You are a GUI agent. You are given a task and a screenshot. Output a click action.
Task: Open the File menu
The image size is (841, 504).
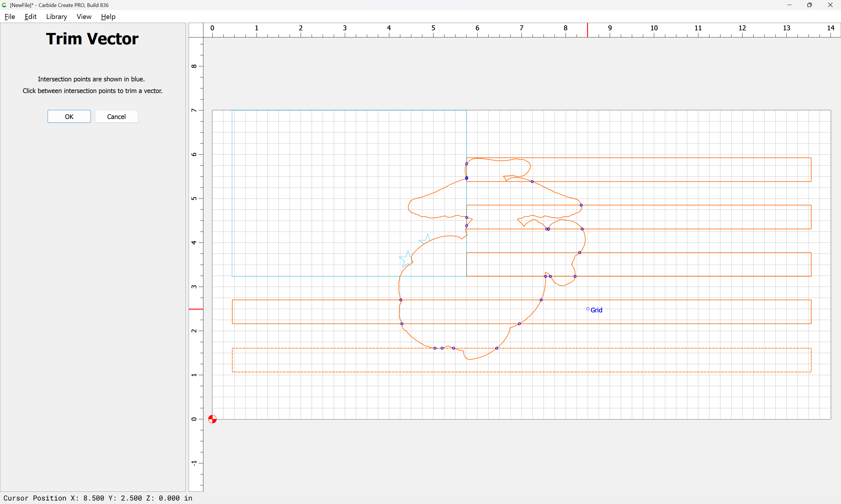(10, 17)
